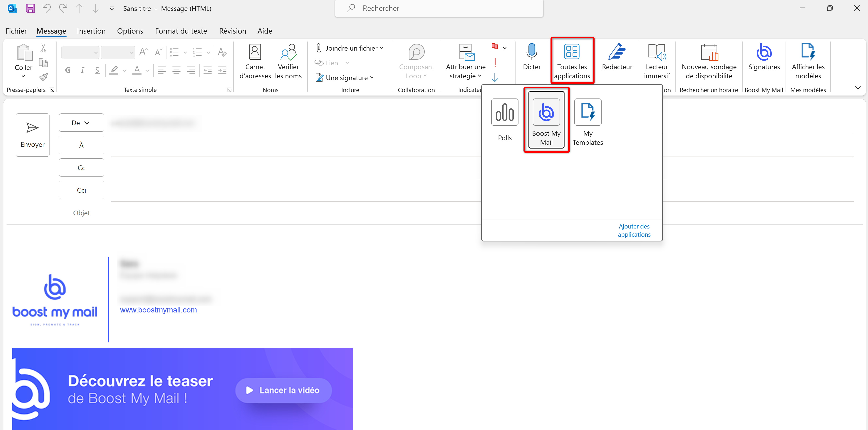The height and width of the screenshot is (430, 868).
Task: Open the Lecteur immersif
Action: pyautogui.click(x=657, y=61)
